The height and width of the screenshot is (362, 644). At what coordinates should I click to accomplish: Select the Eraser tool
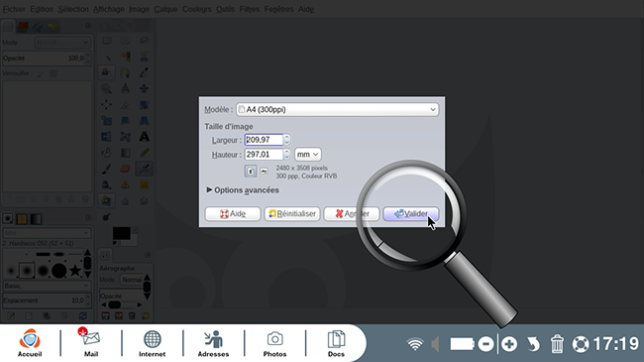pyautogui.click(x=125, y=169)
